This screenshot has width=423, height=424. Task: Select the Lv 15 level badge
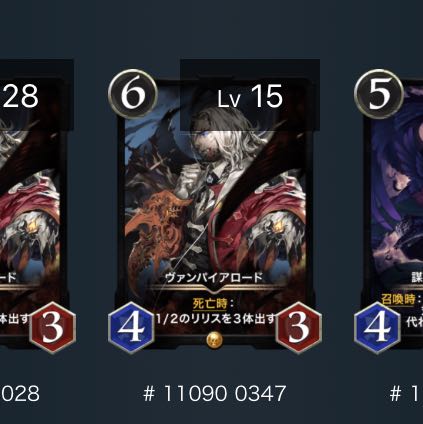[250, 96]
